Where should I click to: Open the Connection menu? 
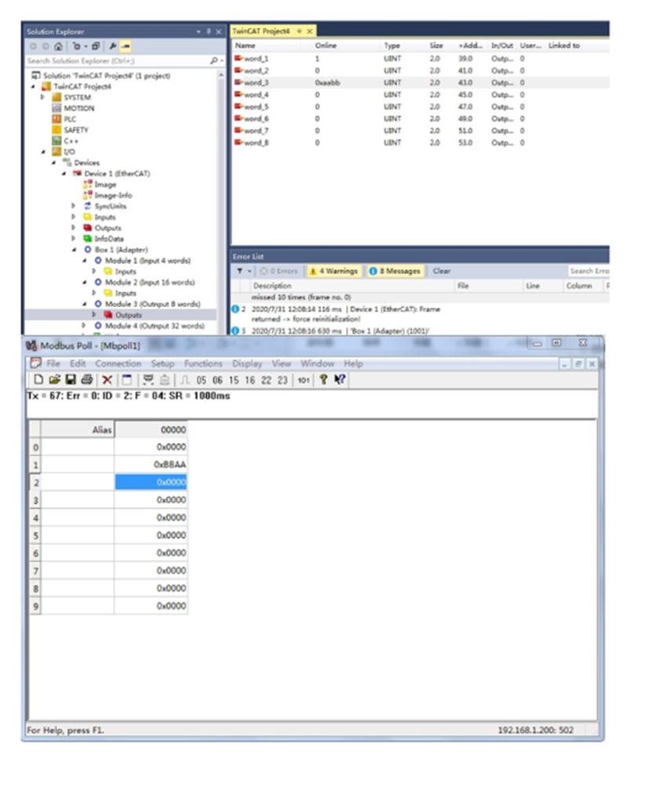pyautogui.click(x=119, y=363)
